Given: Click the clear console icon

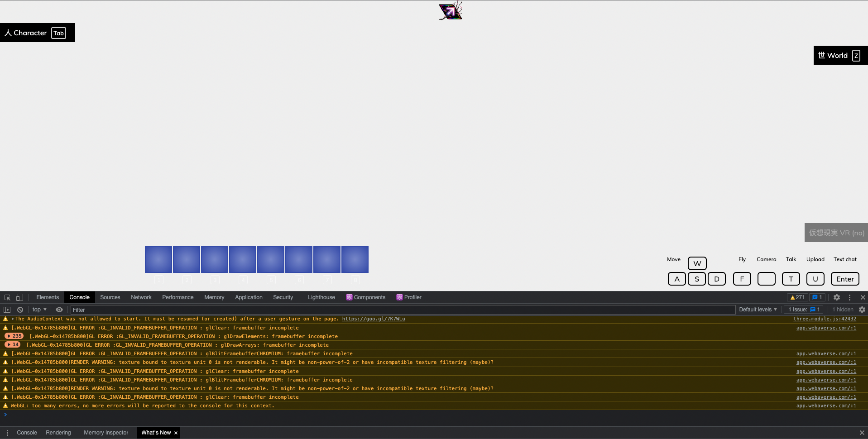Looking at the screenshot, I should click(20, 310).
